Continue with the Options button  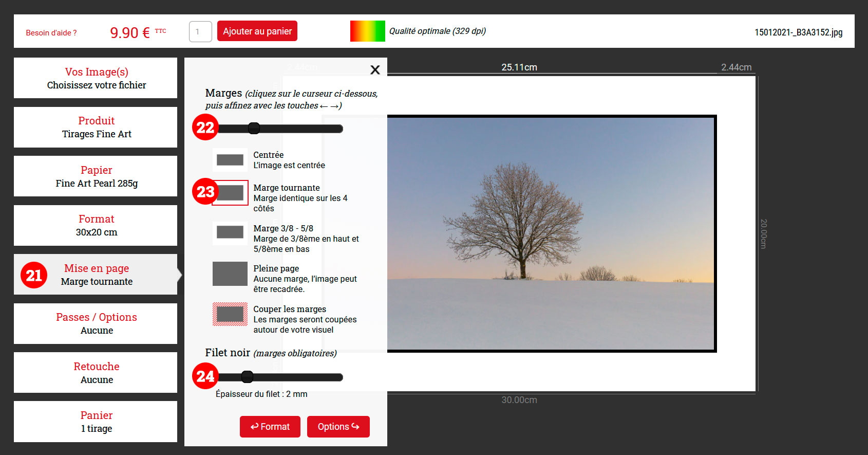point(338,427)
